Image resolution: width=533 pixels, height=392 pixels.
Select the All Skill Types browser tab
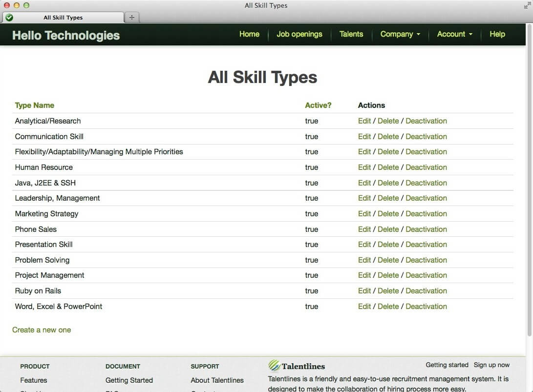pos(63,17)
